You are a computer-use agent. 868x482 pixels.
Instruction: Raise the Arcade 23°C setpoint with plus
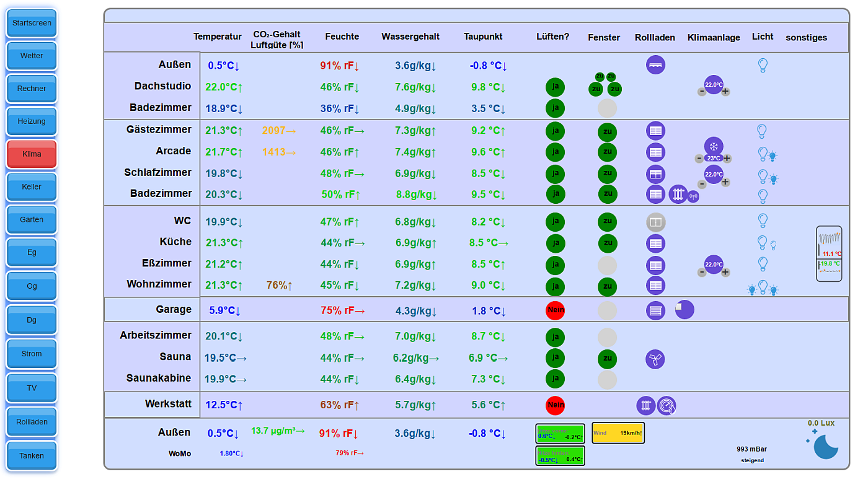coord(727,159)
